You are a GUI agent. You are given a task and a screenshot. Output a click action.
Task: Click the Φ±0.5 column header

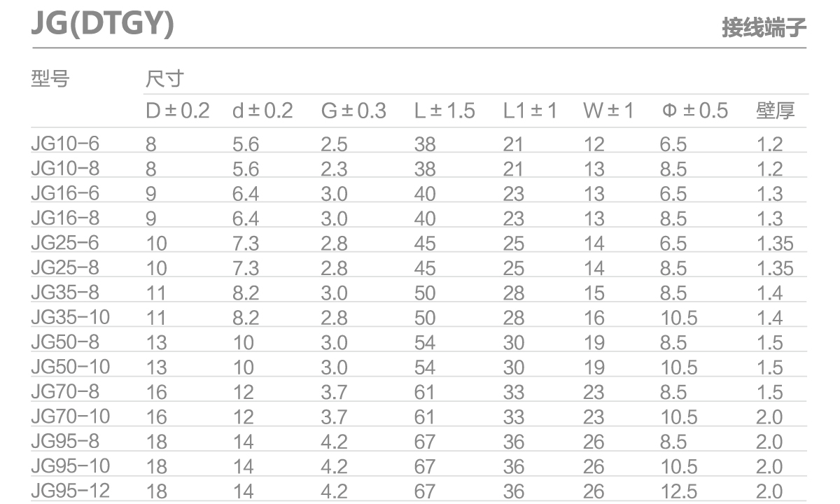pyautogui.click(x=694, y=111)
